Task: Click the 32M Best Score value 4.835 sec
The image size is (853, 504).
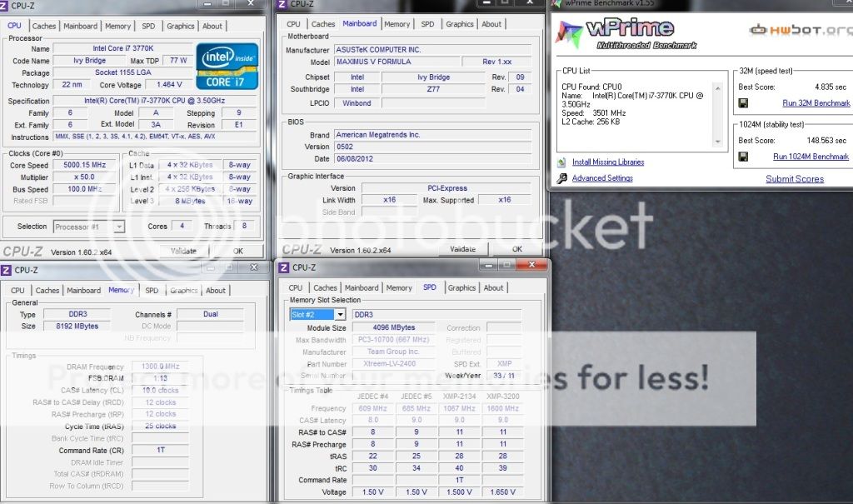Action: [x=831, y=87]
